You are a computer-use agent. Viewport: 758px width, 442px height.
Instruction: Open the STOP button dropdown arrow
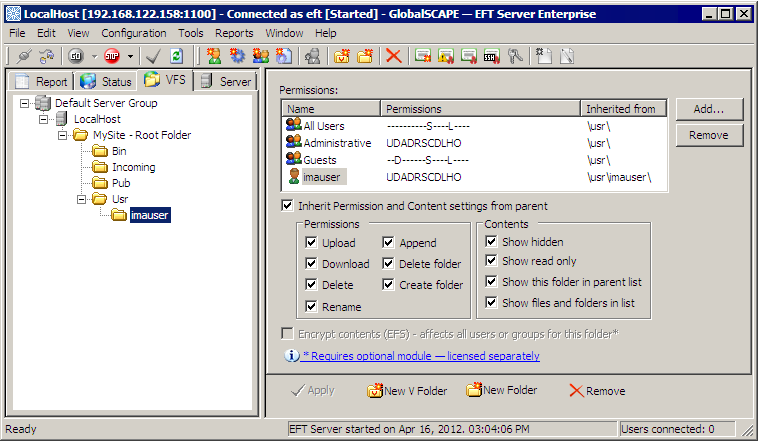(130, 57)
